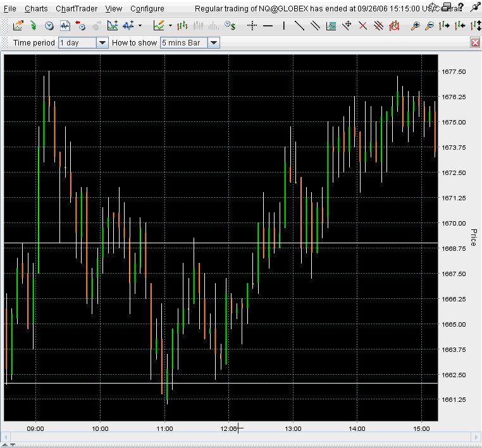Click the How to show 5 mins Bar field
Viewport: 482px width, 448px height.
click(184, 43)
